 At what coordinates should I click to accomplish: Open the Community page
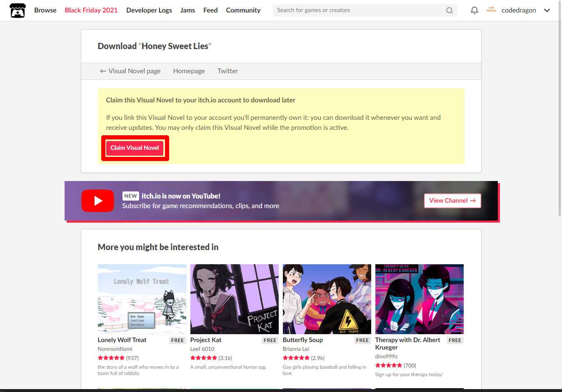pos(243,10)
